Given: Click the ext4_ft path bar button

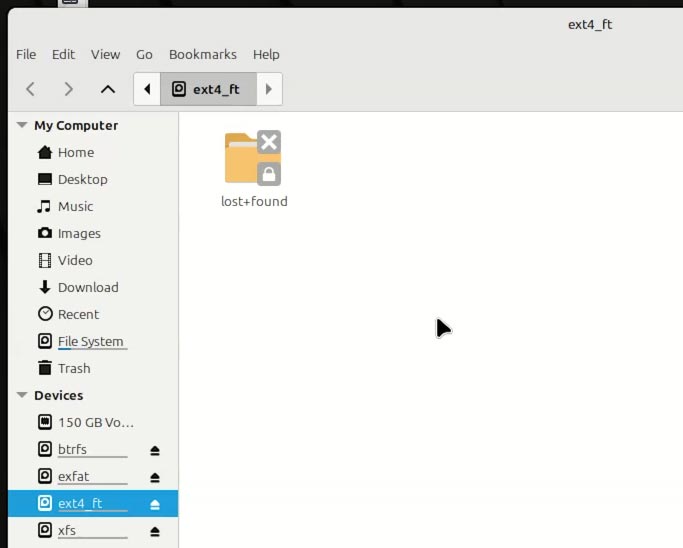Looking at the screenshot, I should (207, 89).
